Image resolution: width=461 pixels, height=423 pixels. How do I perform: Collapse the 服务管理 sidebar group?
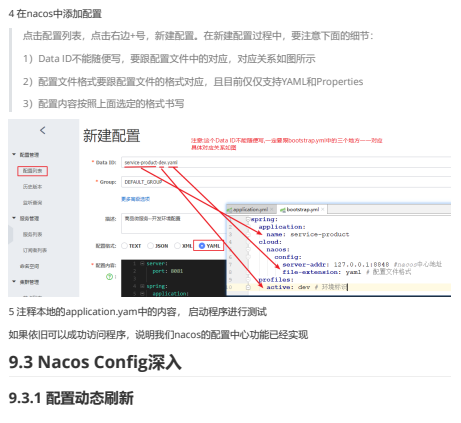tap(14, 218)
